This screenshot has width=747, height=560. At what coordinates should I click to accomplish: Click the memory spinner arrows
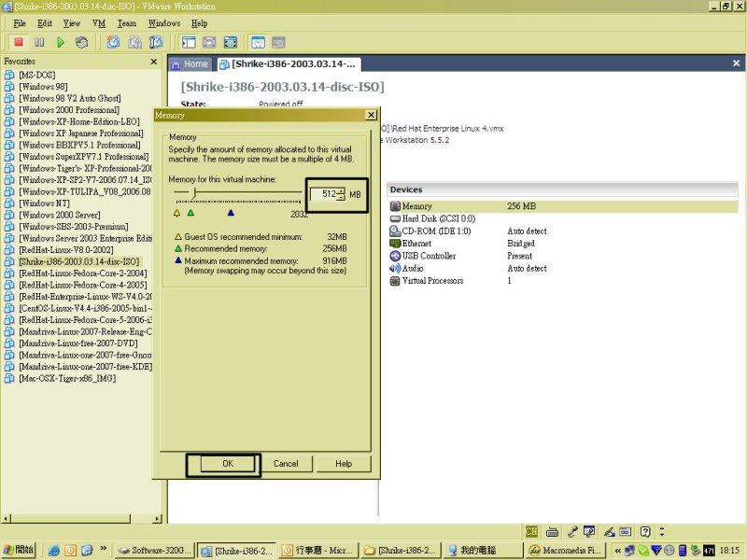pos(341,194)
